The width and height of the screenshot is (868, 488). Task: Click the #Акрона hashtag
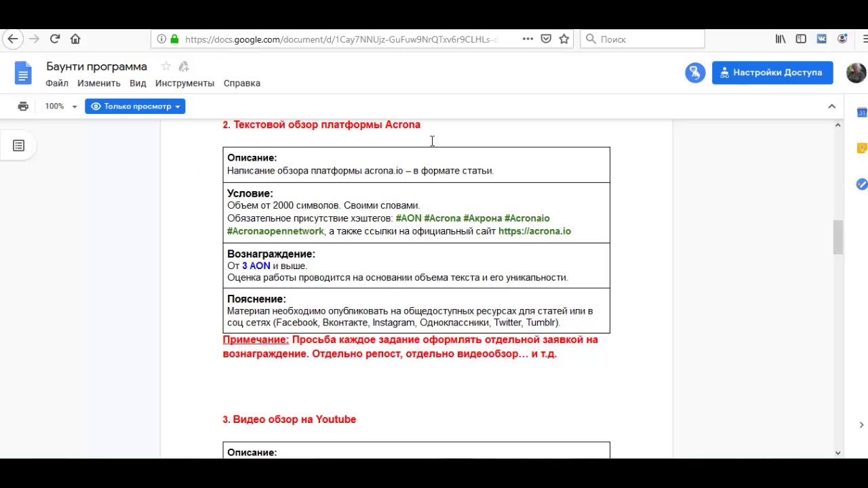[482, 218]
